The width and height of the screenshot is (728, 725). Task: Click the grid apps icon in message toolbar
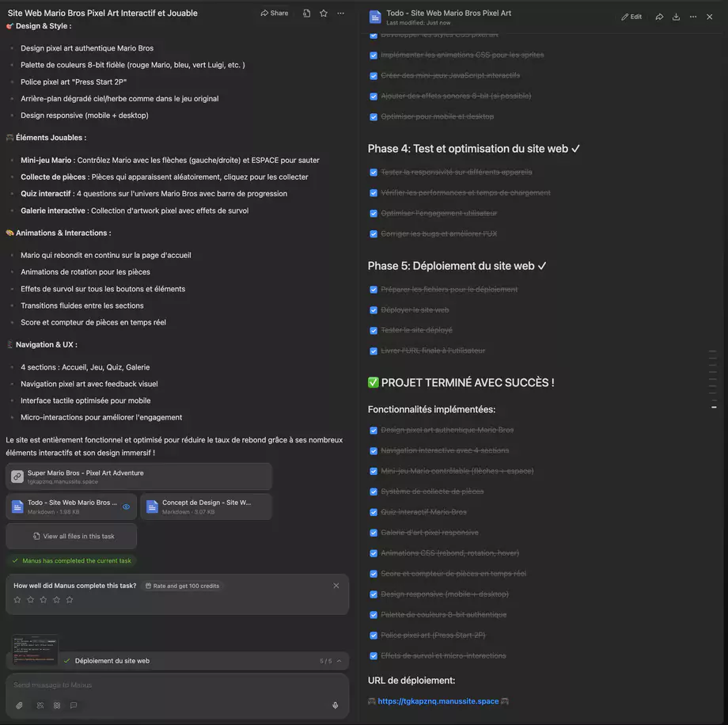coord(57,705)
